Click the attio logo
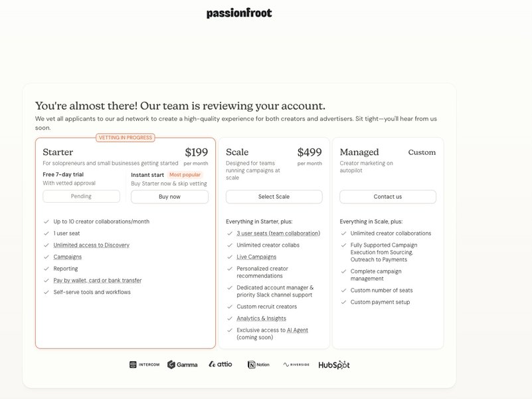Viewport: 532px width, 399px height. (220, 364)
